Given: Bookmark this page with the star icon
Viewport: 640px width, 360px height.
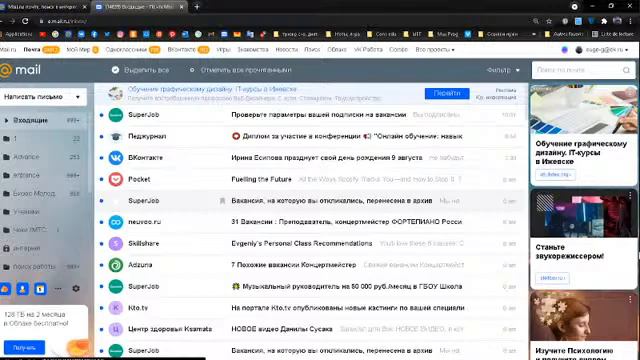Looking at the screenshot, I should point(549,21).
